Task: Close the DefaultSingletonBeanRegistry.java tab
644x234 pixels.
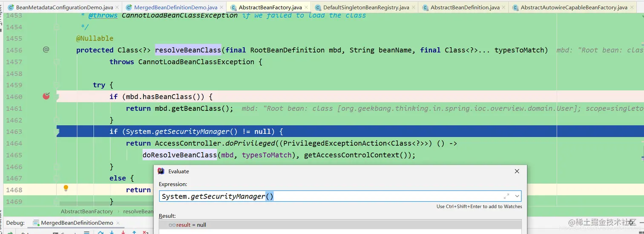Action: 414,8
